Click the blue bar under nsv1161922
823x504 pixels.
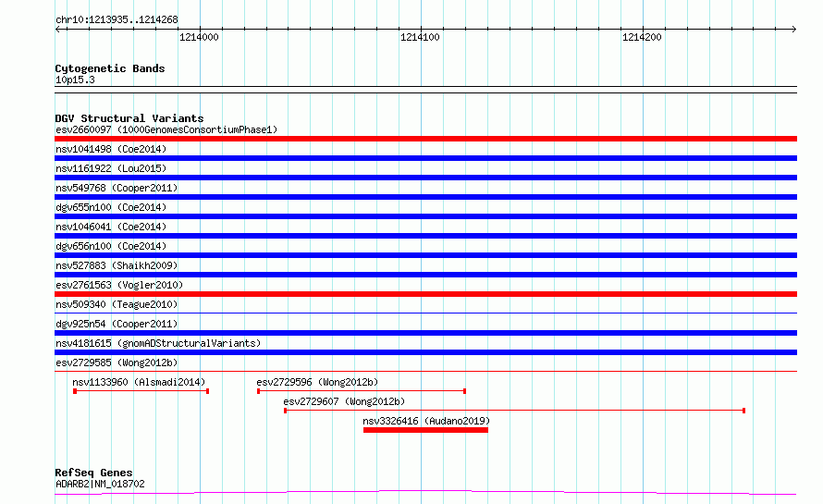pos(425,178)
